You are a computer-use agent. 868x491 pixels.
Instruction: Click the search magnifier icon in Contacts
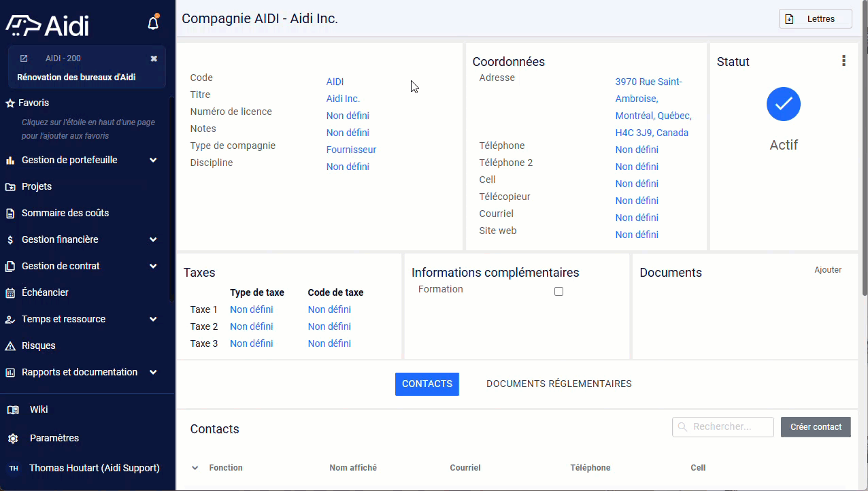pyautogui.click(x=682, y=427)
